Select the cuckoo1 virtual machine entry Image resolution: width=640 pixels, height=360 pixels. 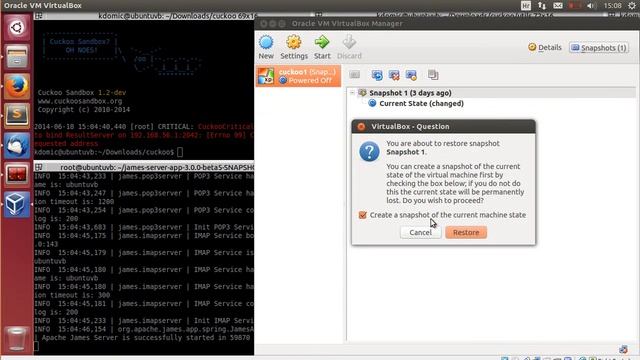pos(298,76)
